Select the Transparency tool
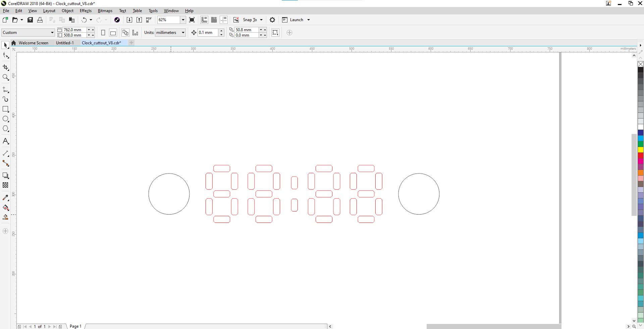Image resolution: width=644 pixels, height=329 pixels. (5, 185)
